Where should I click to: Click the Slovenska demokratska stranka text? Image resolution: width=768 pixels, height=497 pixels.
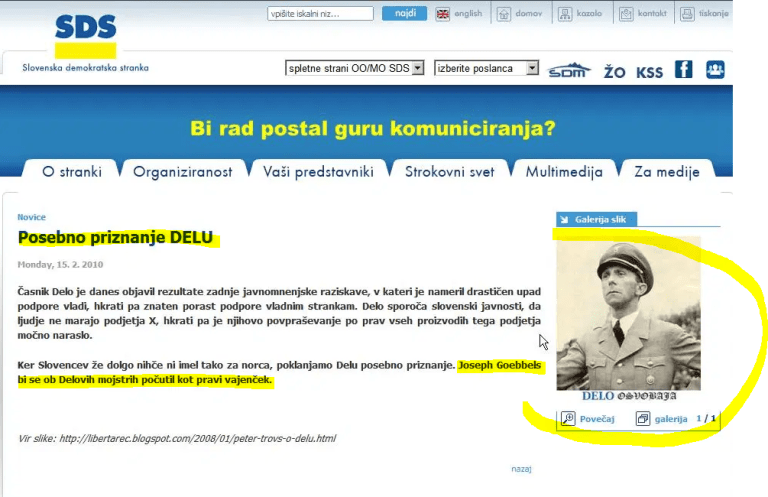pos(85,68)
